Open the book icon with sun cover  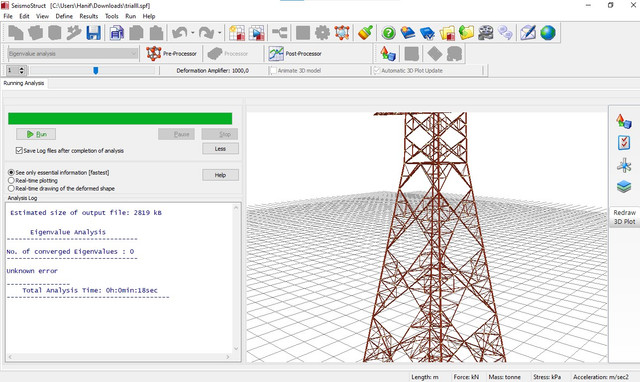click(x=408, y=33)
